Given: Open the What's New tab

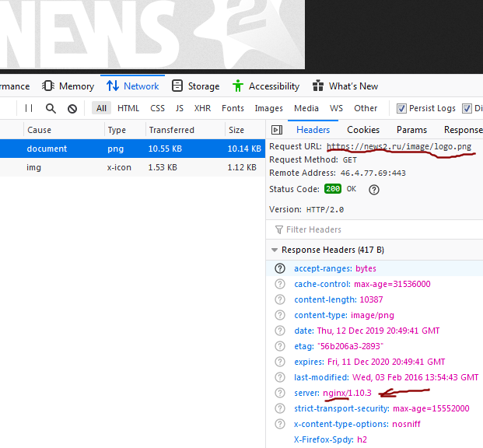Looking at the screenshot, I should 345,86.
